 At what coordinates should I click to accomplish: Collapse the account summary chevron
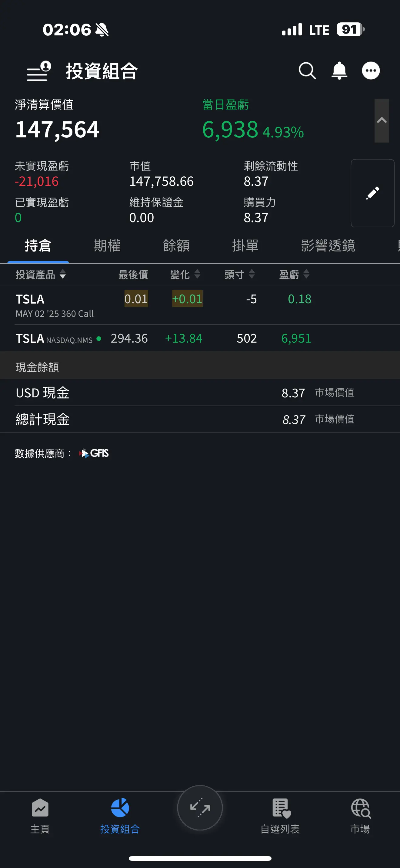(x=382, y=121)
